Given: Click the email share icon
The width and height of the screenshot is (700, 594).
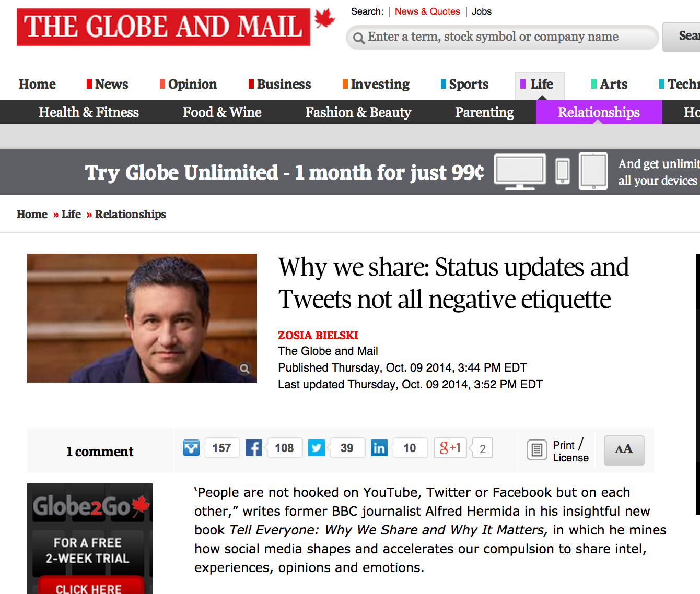Looking at the screenshot, I should point(191,448).
